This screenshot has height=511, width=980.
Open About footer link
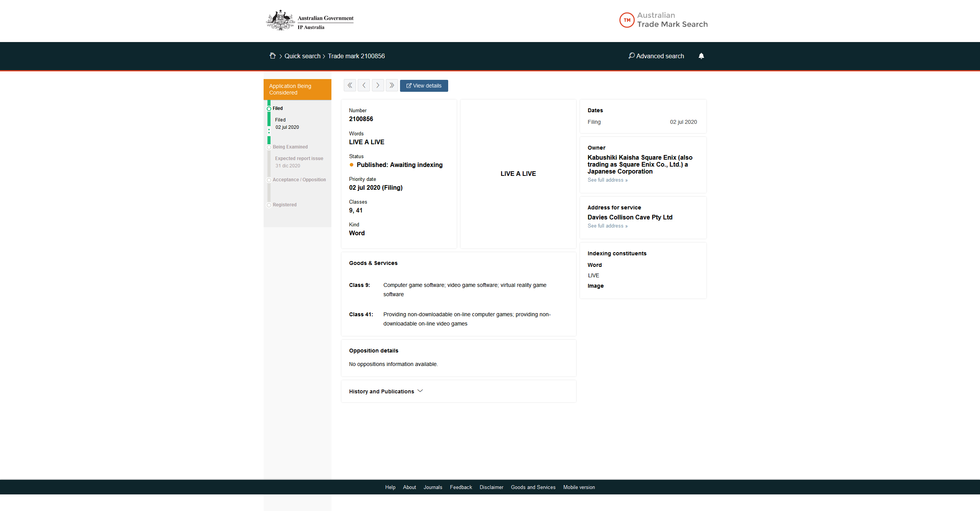[410, 487]
